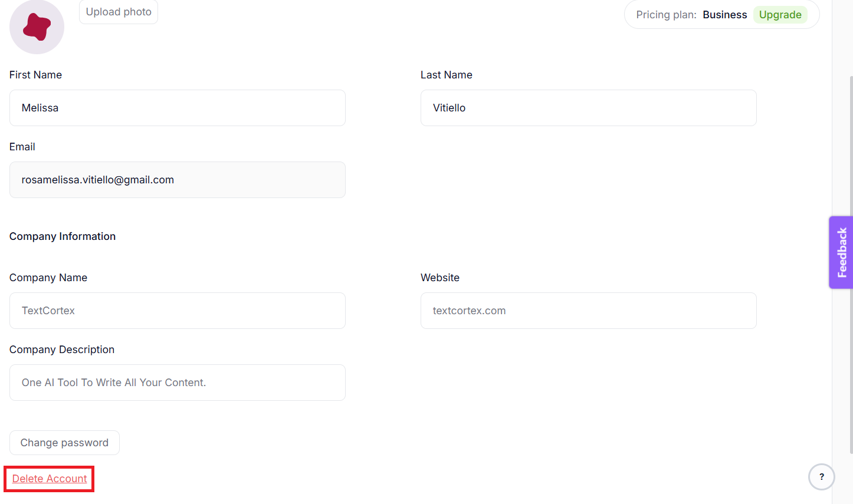Select the Business pricing plan text
The width and height of the screenshot is (853, 504).
coord(724,15)
